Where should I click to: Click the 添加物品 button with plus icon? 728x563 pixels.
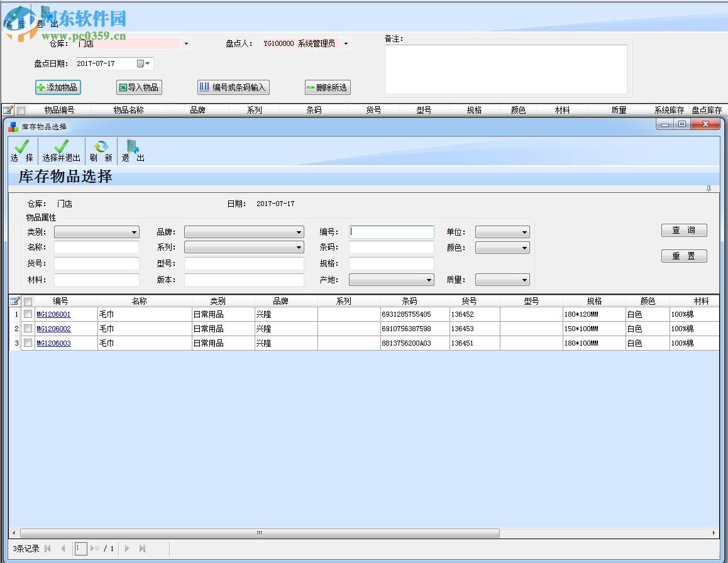click(58, 87)
